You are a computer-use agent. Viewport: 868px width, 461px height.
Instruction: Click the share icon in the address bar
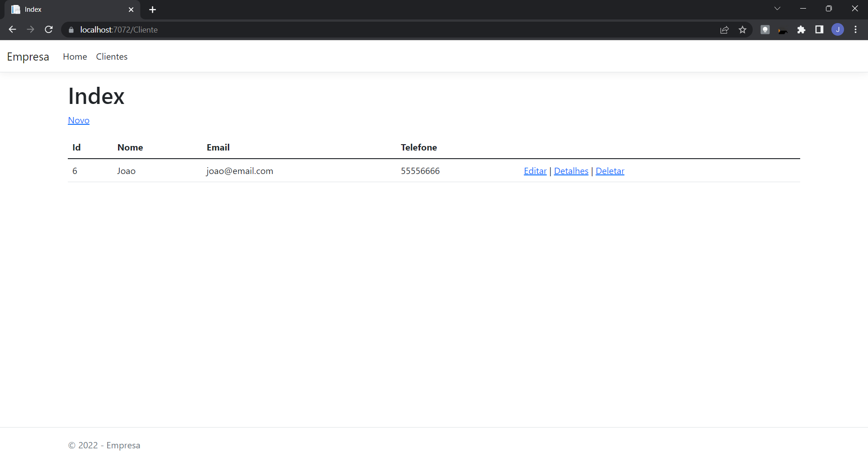point(724,29)
